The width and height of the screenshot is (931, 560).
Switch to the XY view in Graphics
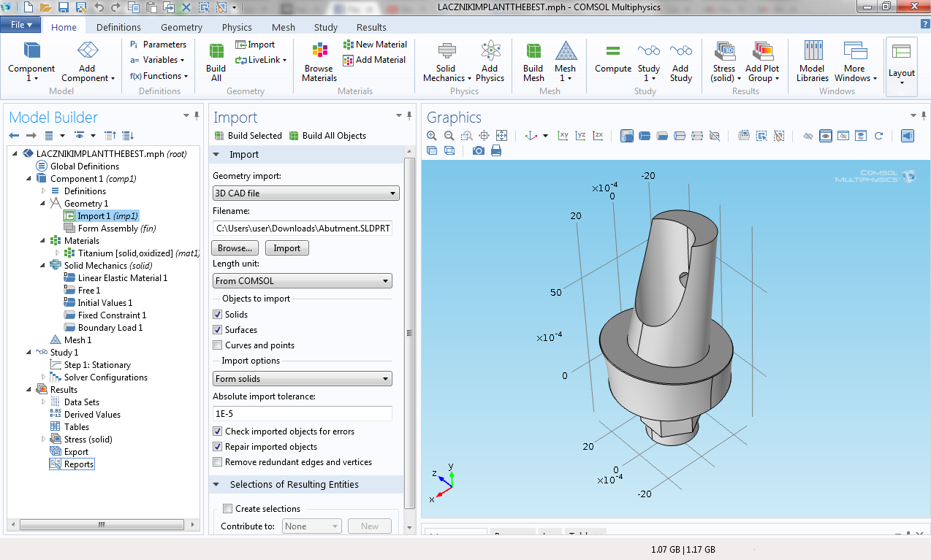tap(563, 136)
